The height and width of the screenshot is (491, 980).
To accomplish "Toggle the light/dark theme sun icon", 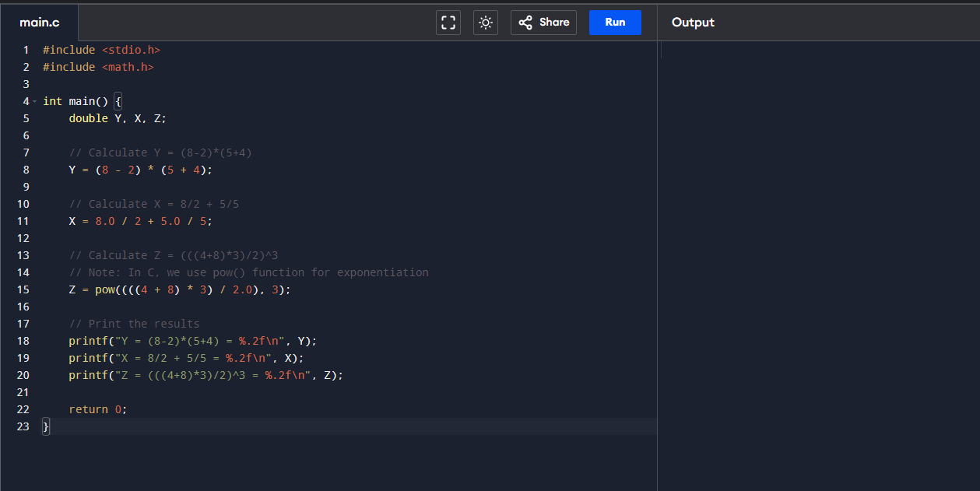I will tap(486, 23).
